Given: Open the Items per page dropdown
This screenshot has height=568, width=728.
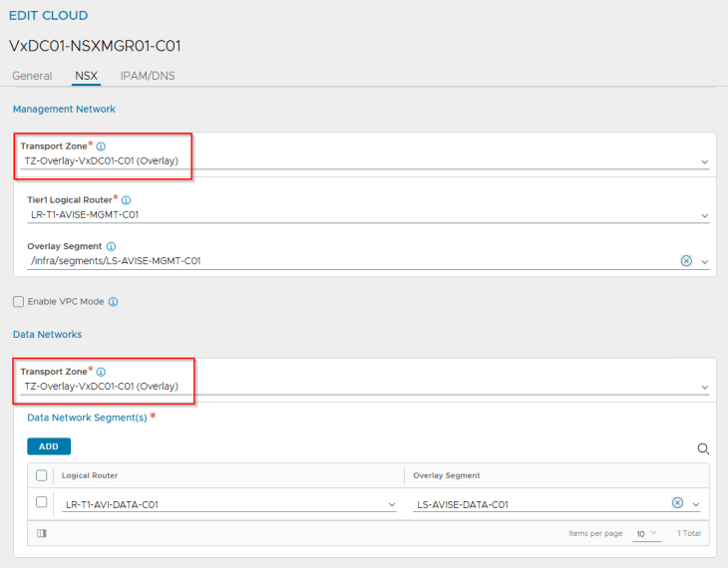Looking at the screenshot, I should [646, 533].
